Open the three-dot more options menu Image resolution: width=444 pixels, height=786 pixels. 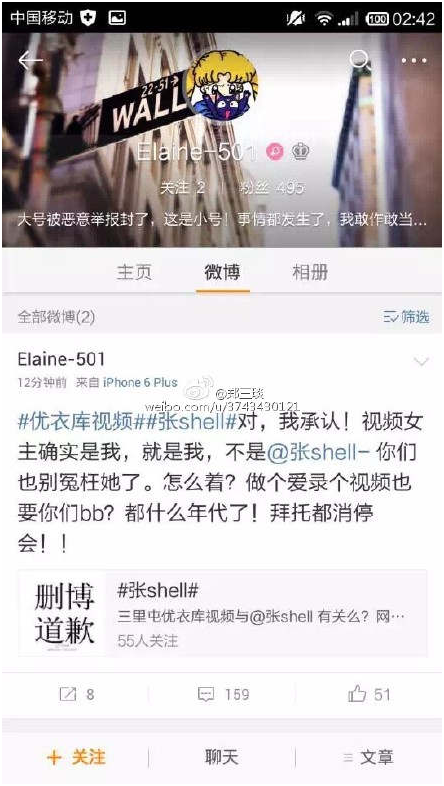[414, 61]
